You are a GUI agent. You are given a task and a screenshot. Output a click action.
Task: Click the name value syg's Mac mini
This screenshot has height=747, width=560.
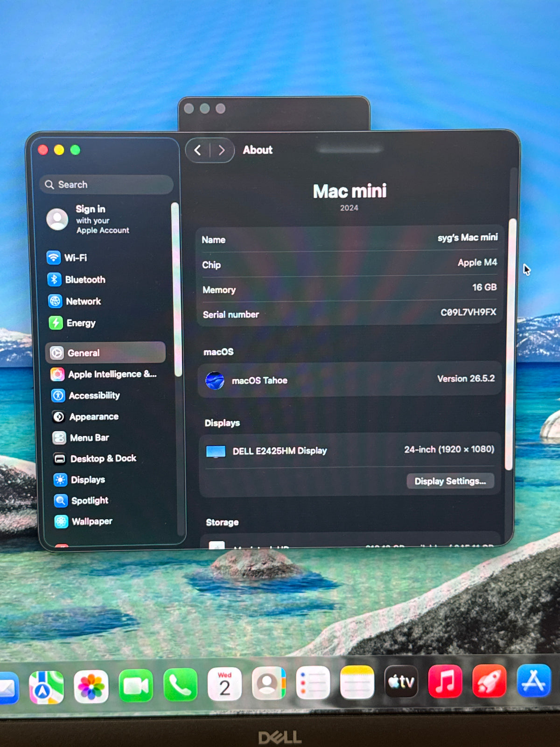468,238
